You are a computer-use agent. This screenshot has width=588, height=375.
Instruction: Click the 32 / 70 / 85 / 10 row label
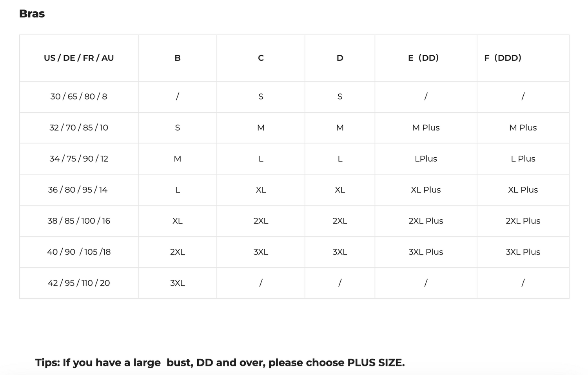[x=79, y=127]
